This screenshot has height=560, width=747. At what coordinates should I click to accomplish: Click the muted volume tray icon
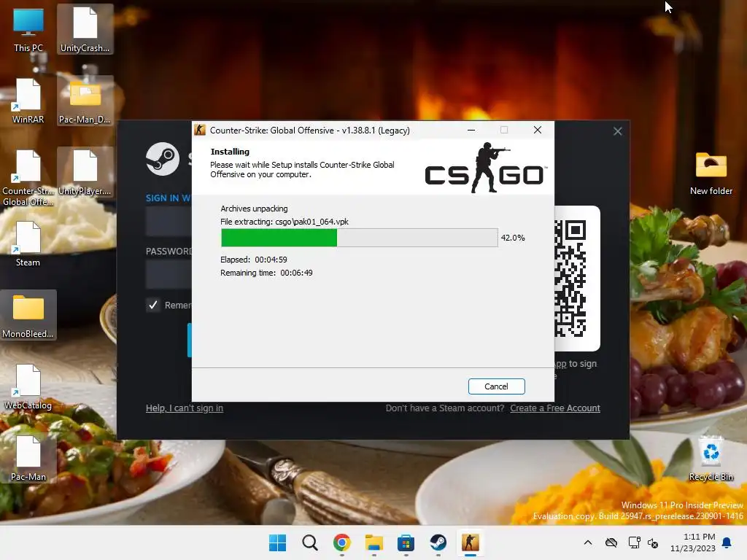tap(653, 542)
